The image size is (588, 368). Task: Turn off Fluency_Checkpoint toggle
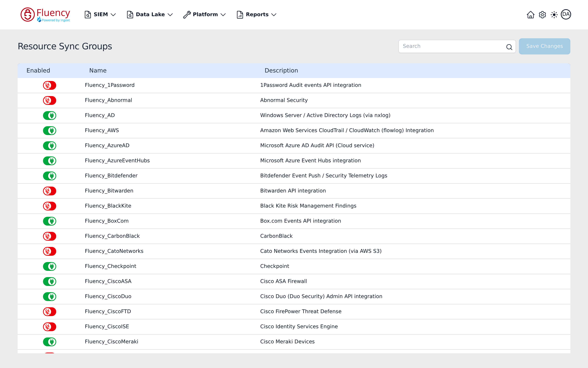pos(50,266)
